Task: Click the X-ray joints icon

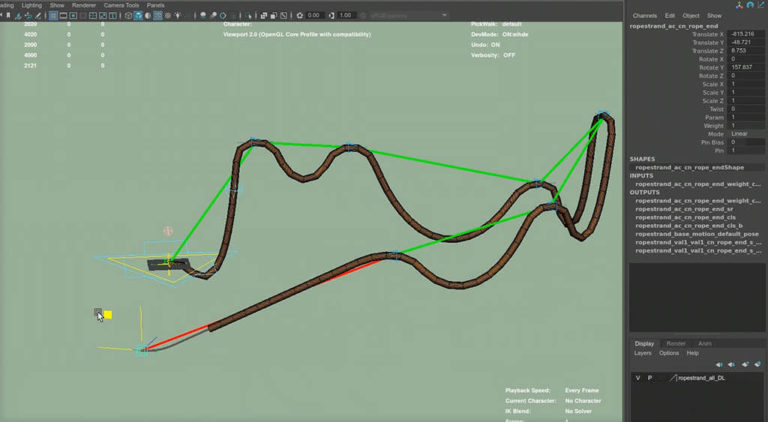Action: pyautogui.click(x=284, y=16)
